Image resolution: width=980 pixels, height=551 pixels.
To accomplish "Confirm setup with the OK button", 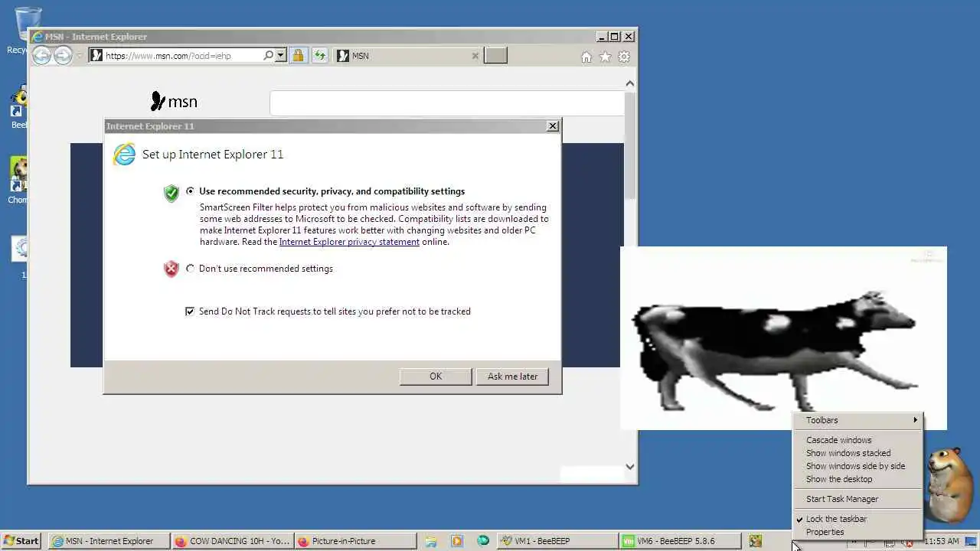I will (x=436, y=377).
